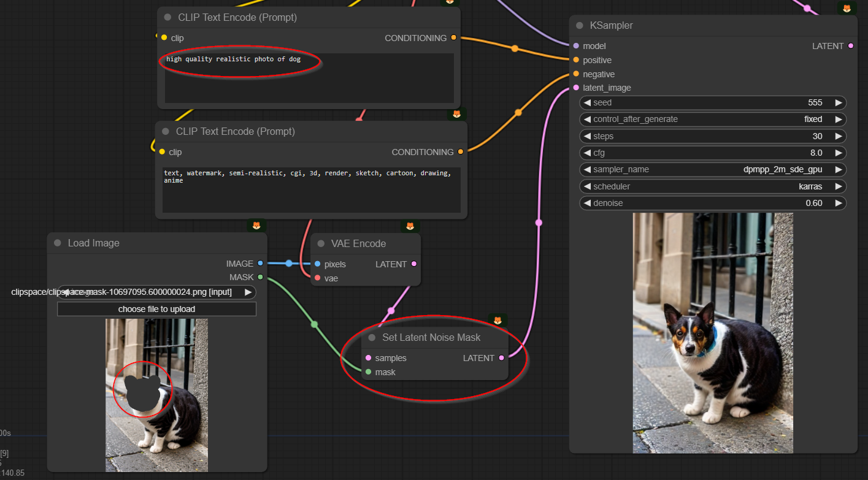Collapse the KSampler node via its title dot
The height and width of the screenshot is (480, 868).
[580, 26]
